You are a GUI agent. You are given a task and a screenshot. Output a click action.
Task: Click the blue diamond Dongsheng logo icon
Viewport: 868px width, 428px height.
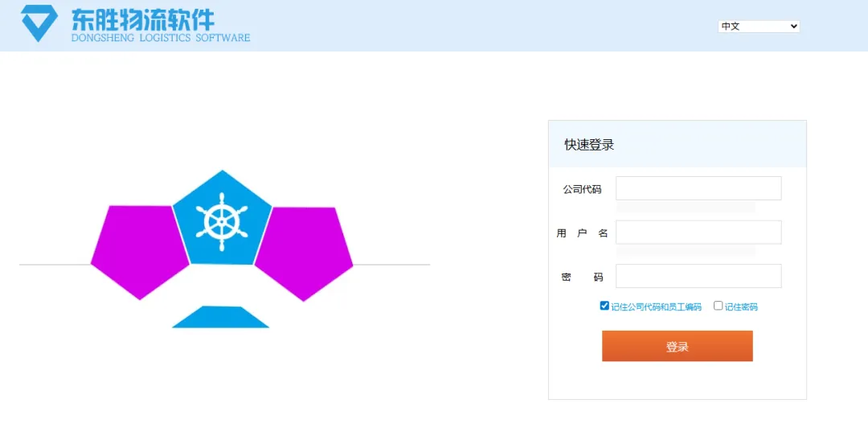point(39,23)
